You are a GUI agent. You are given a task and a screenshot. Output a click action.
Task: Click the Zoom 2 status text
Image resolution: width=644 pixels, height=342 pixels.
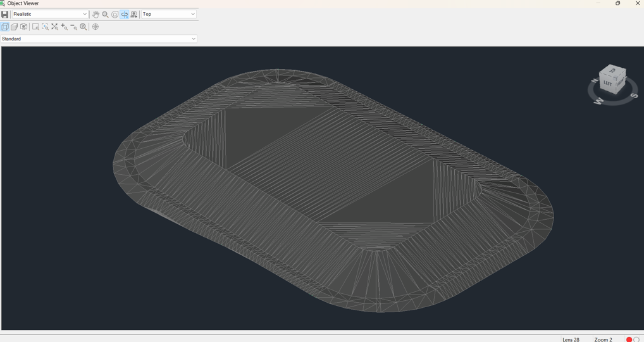tap(603, 339)
